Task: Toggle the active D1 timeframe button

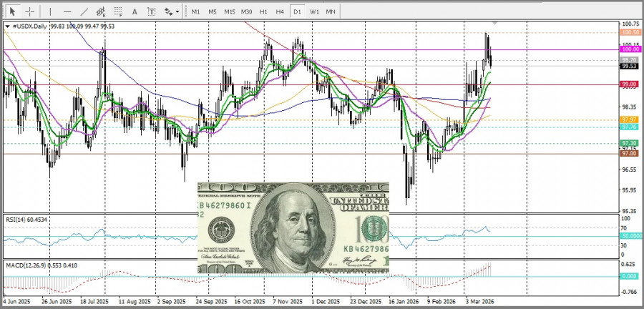Action: tap(297, 11)
